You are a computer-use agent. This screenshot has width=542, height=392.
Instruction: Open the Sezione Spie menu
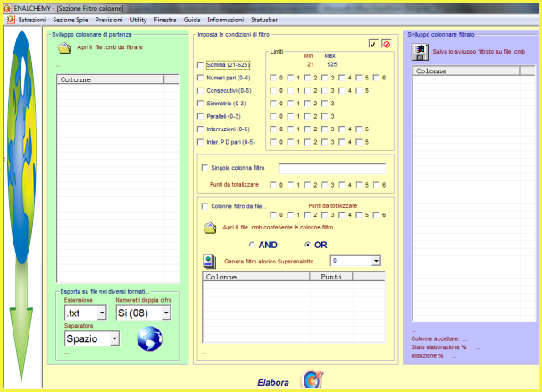(71, 20)
